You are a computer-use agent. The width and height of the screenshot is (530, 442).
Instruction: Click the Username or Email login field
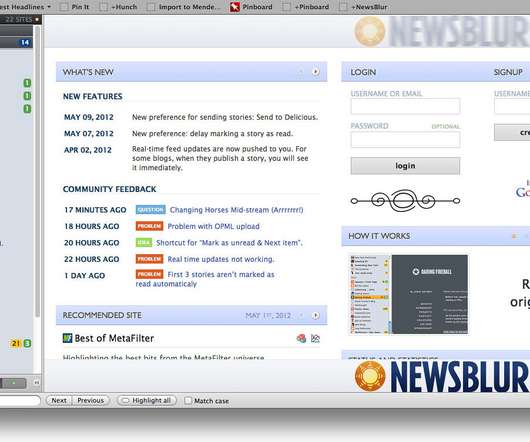(x=405, y=106)
